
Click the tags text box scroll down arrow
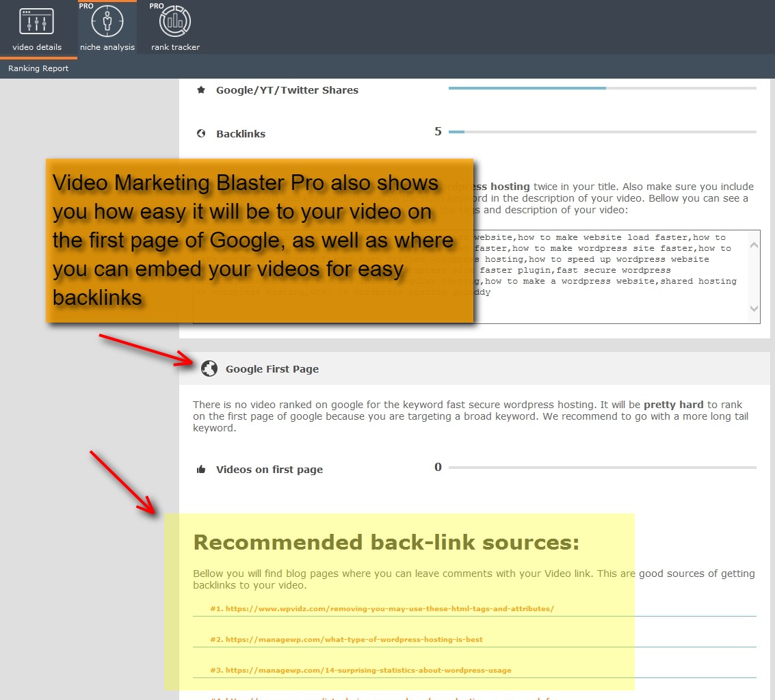[x=754, y=308]
